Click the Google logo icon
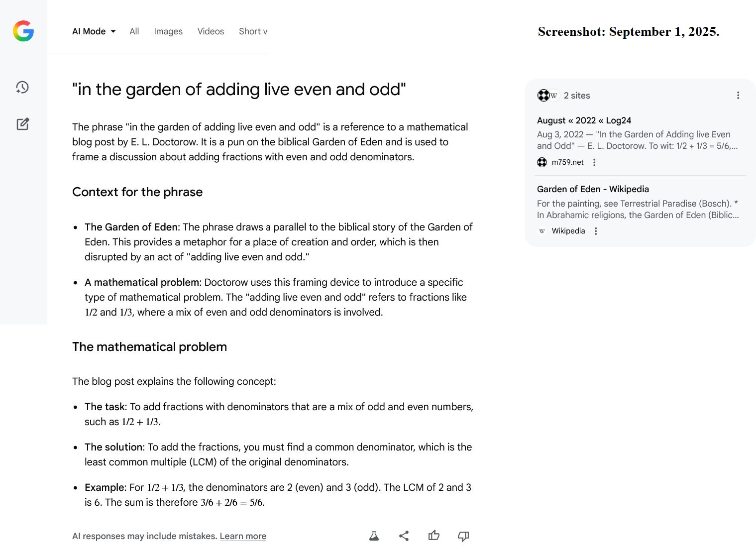This screenshot has width=756, height=560. pyautogui.click(x=23, y=31)
